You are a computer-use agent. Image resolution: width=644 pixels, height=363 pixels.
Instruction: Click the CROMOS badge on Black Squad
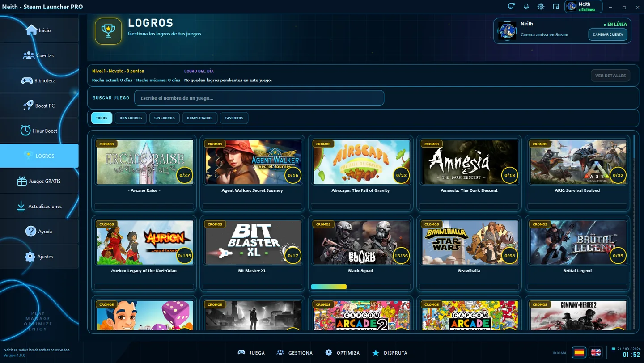point(323,224)
